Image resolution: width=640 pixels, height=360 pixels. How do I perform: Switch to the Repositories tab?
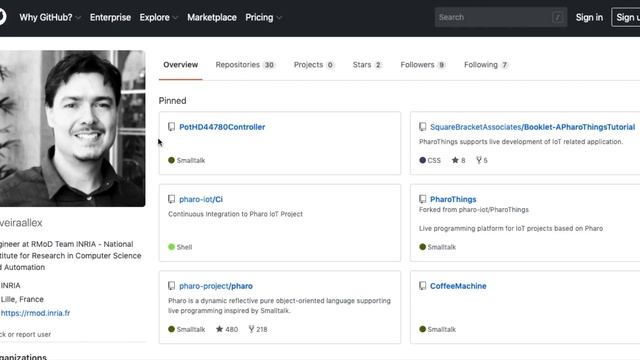tap(245, 65)
